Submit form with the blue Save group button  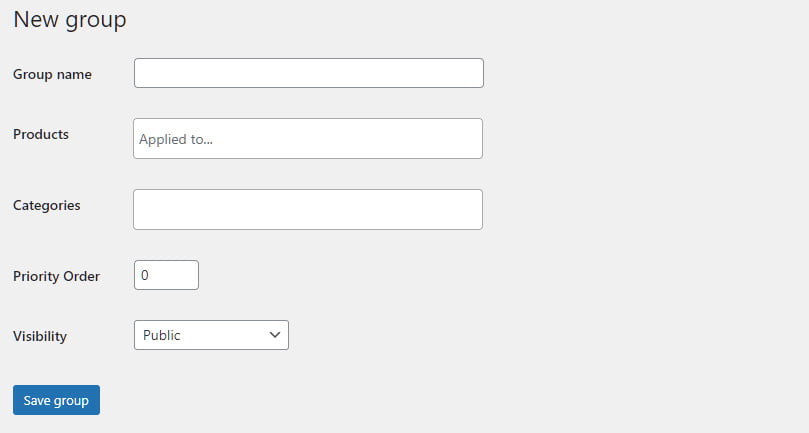click(x=56, y=400)
